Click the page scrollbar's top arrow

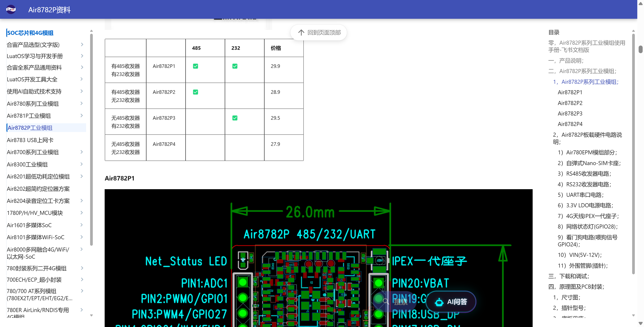point(640,4)
